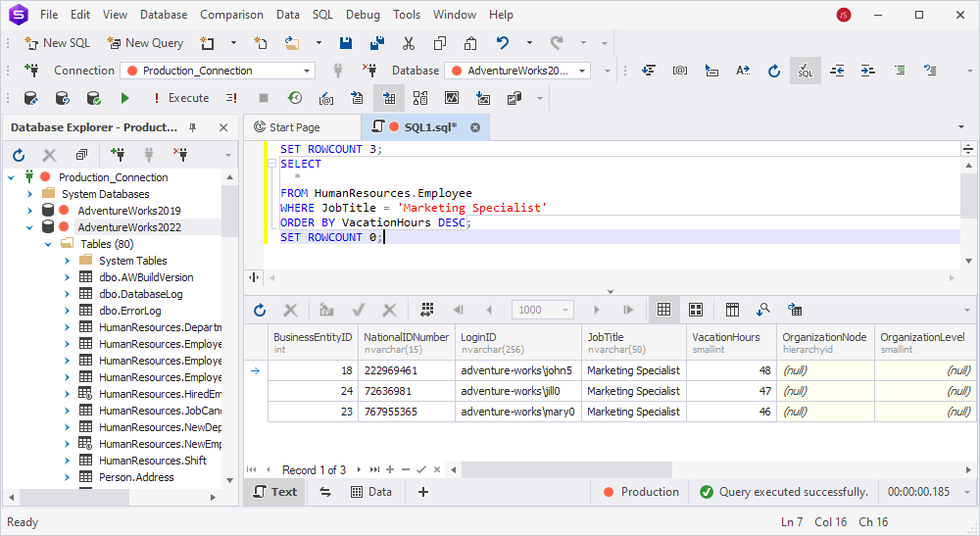Click the Save All icon
980x536 pixels.
click(x=377, y=43)
